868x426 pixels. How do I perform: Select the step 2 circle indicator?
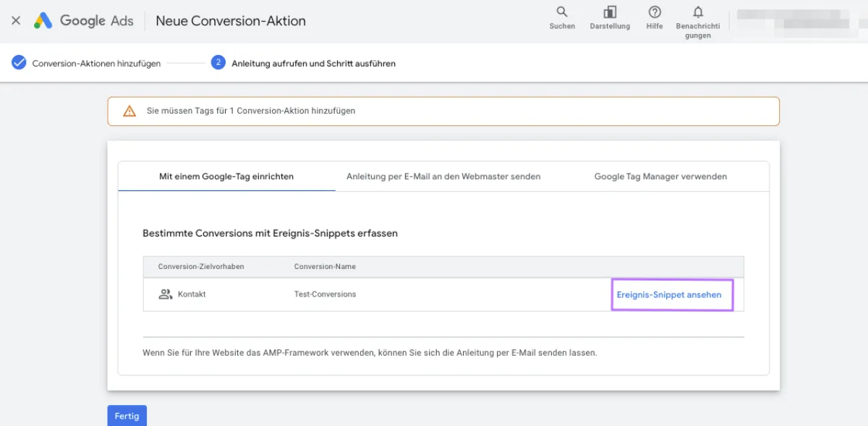(x=218, y=63)
